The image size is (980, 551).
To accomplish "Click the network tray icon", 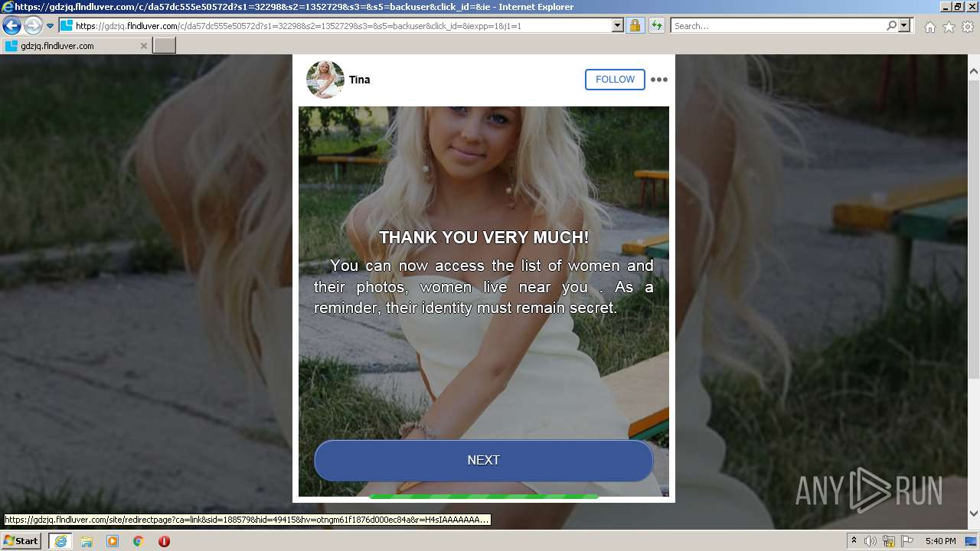I will [889, 541].
